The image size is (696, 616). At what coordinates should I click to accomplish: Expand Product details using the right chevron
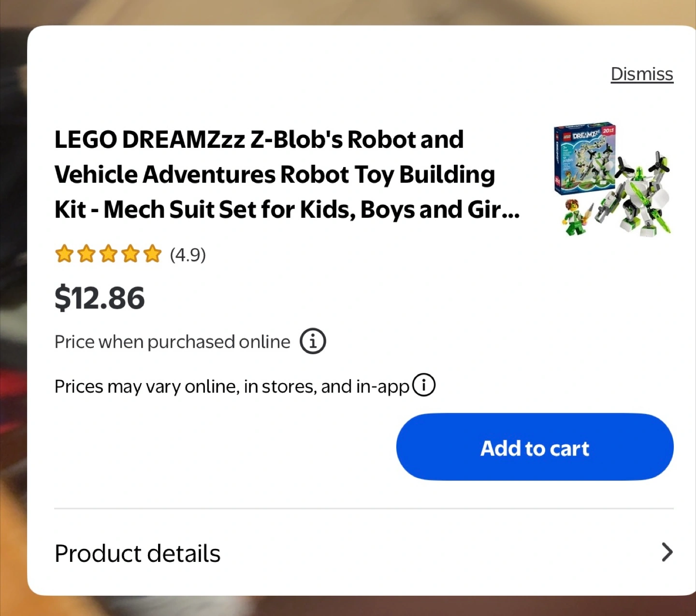[x=667, y=552]
